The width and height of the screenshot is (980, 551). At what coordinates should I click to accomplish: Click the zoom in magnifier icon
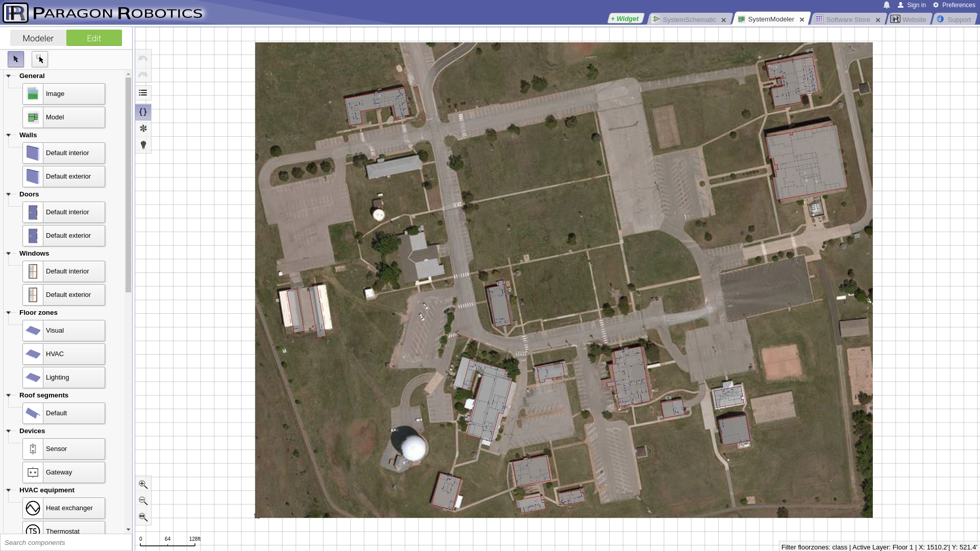point(143,484)
